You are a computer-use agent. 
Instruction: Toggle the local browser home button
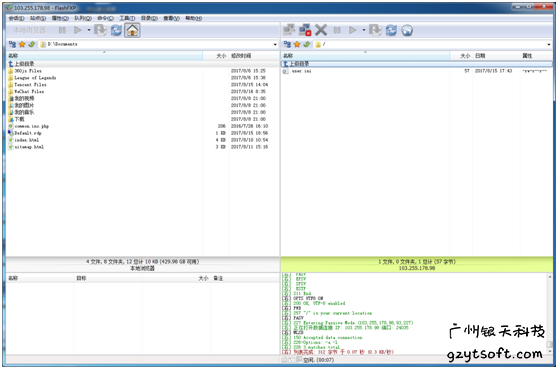coord(132,31)
